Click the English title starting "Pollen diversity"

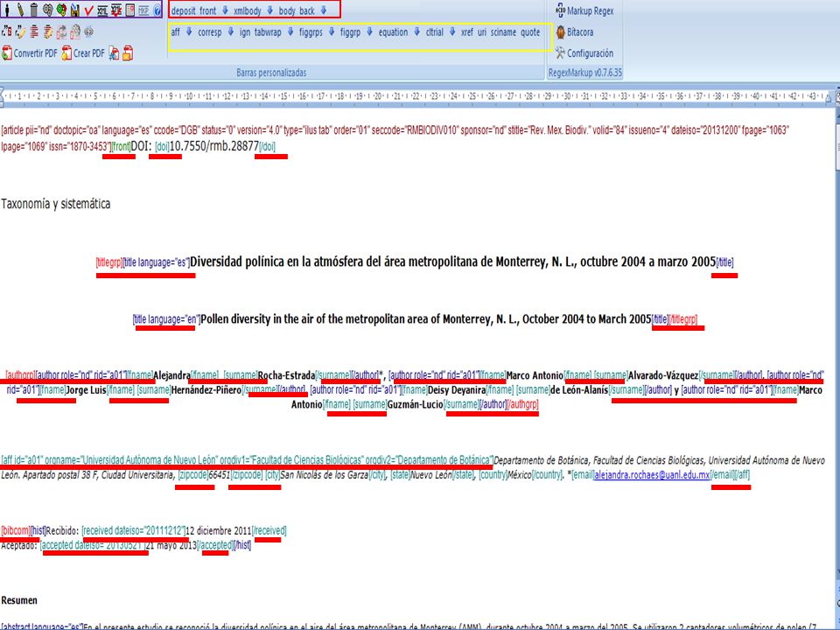click(x=426, y=318)
